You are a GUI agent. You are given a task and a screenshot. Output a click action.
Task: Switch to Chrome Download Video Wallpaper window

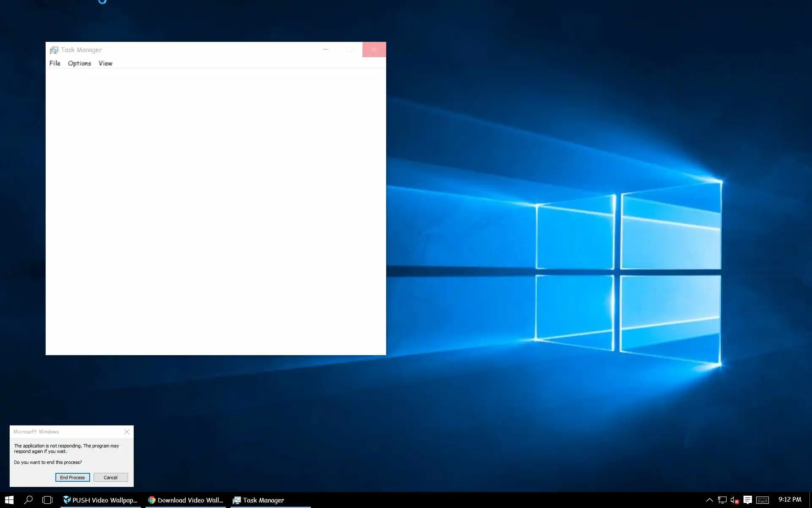(x=186, y=500)
